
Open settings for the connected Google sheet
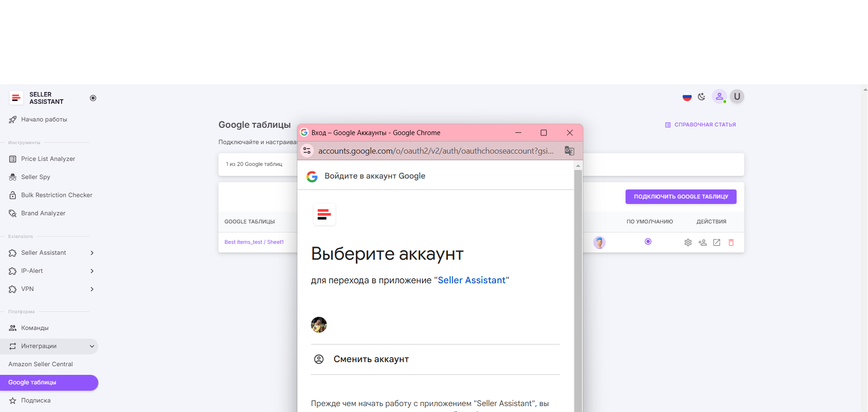click(688, 242)
